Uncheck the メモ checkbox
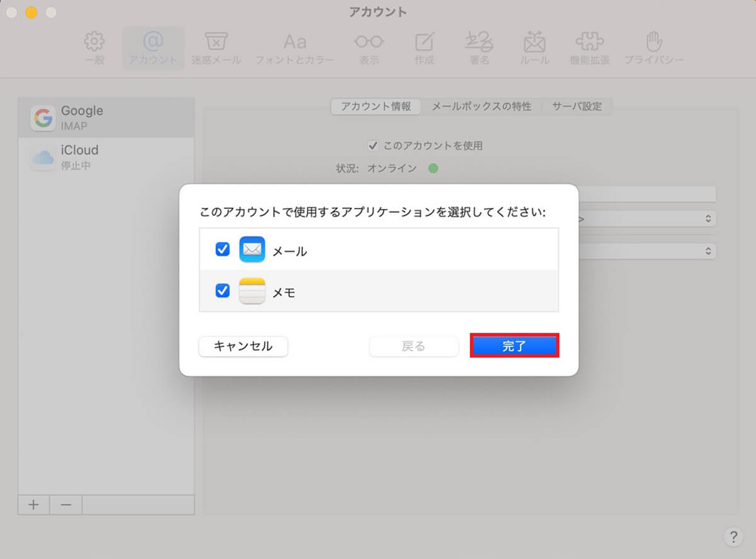This screenshot has width=756, height=559. pyautogui.click(x=222, y=291)
